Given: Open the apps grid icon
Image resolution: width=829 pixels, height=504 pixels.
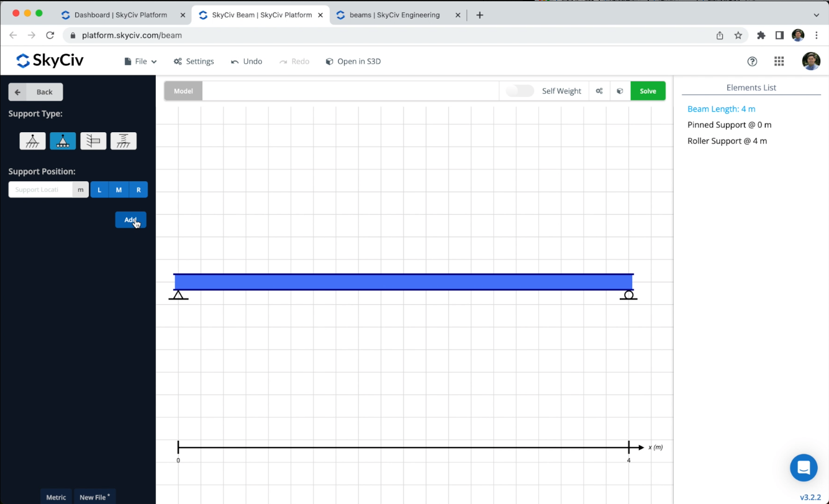Looking at the screenshot, I should click(x=779, y=61).
